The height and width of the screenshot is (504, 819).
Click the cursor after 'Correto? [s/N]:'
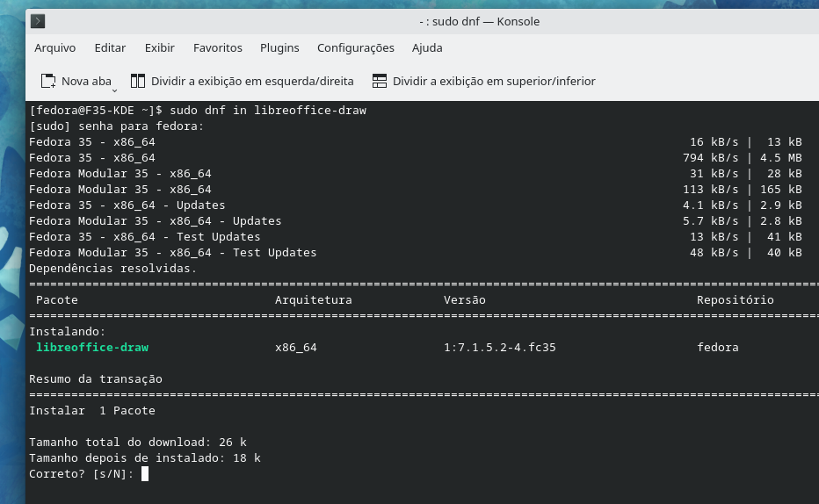coord(145,474)
